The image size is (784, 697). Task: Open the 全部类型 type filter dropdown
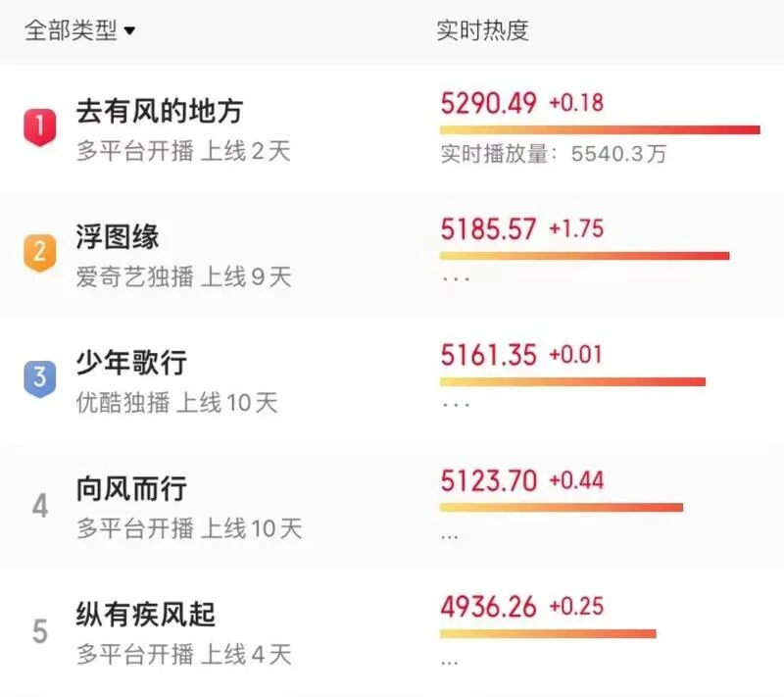79,30
